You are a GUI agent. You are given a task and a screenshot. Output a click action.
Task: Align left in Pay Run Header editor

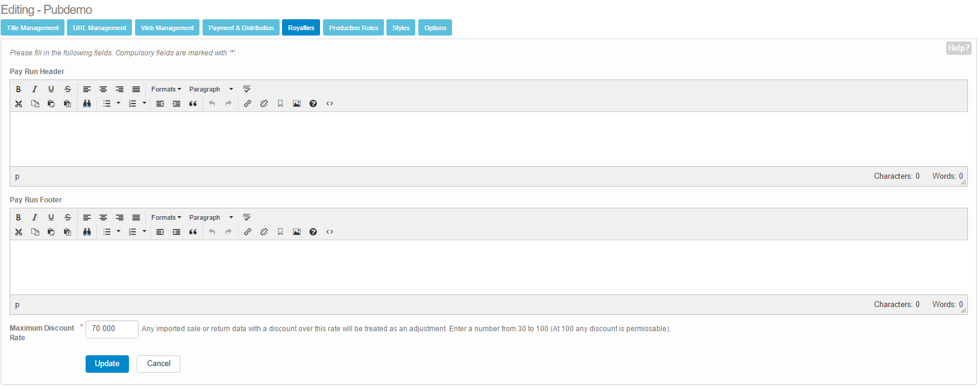click(87, 89)
